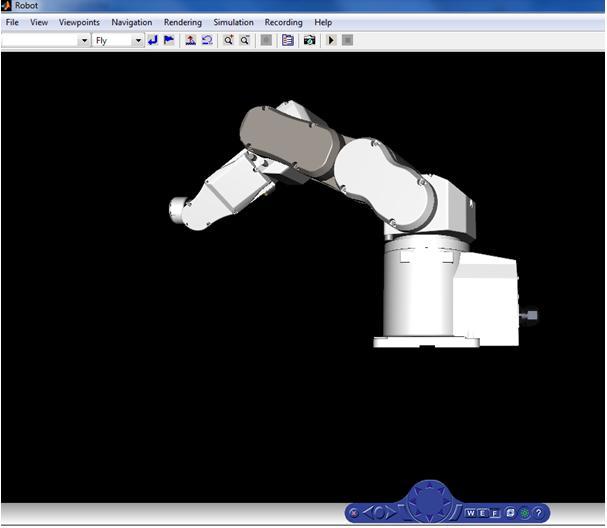
Task: Click the Undo move toolbar icon
Action: pyautogui.click(x=207, y=40)
